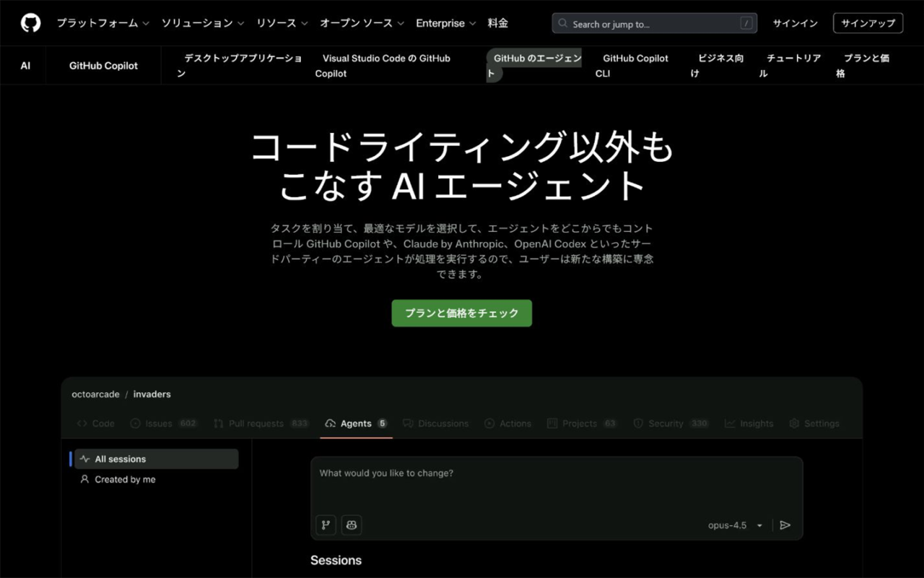Viewport: 924px width, 578px height.
Task: Click the サインイン link
Action: 796,23
